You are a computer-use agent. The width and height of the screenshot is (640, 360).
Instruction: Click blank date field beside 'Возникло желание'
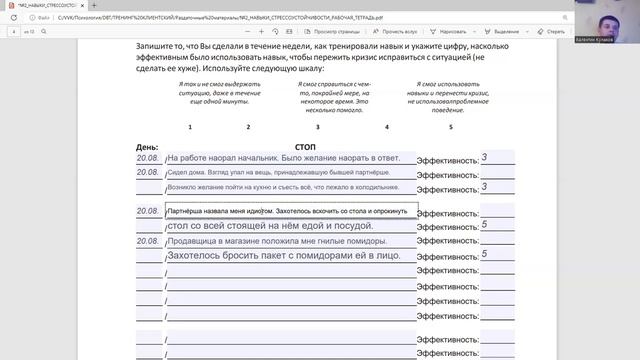tap(149, 188)
